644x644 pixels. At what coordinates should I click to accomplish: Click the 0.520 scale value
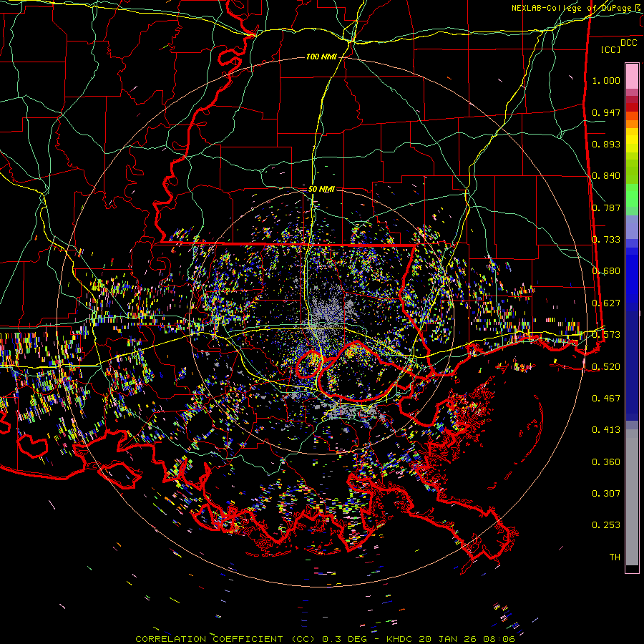coord(606,366)
